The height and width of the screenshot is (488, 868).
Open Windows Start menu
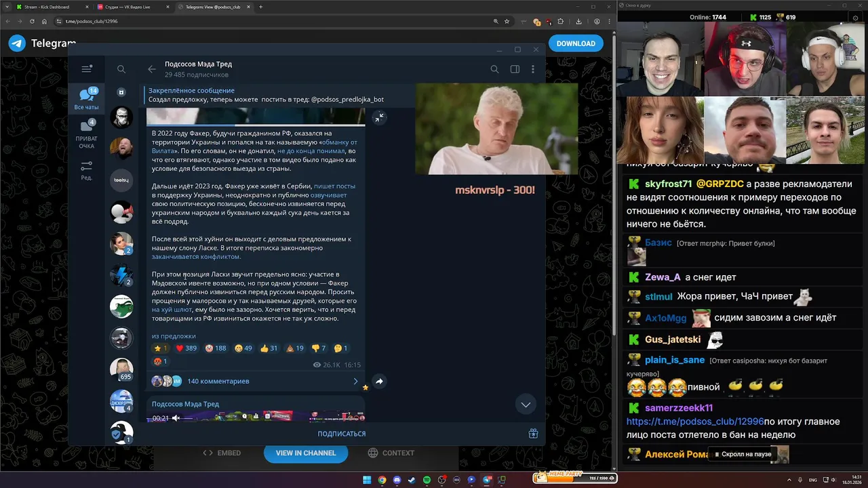pos(367,480)
